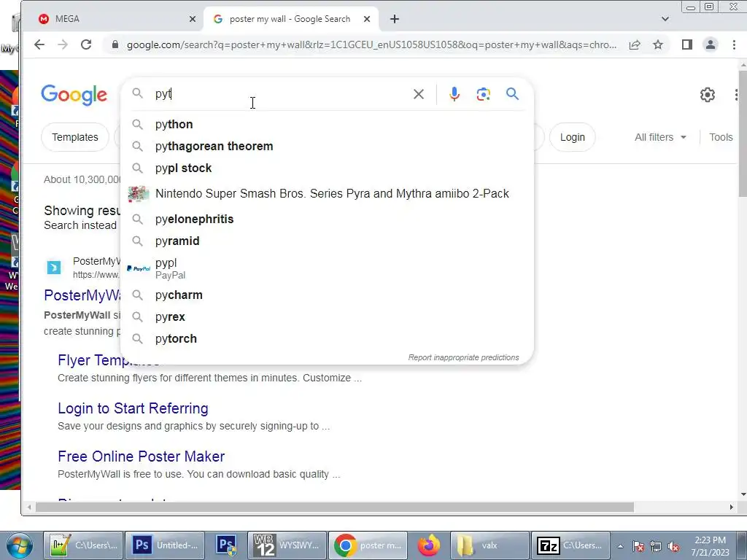The width and height of the screenshot is (747, 560).
Task: Open the Login to Start Referring link
Action: point(133,408)
